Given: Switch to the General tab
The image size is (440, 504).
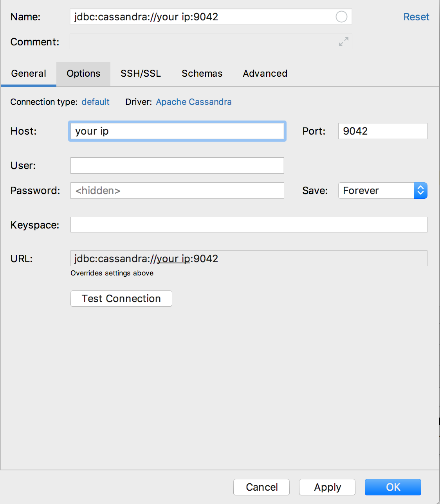Looking at the screenshot, I should [x=29, y=74].
